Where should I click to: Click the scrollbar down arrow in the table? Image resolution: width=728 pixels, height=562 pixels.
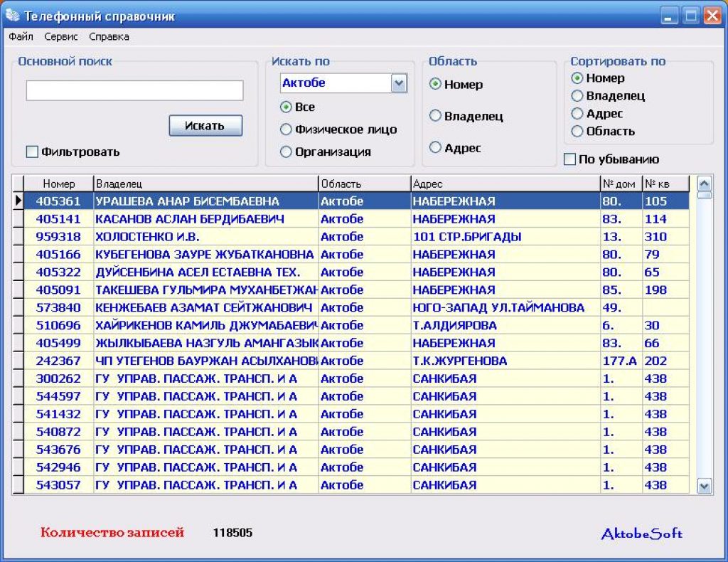click(704, 486)
